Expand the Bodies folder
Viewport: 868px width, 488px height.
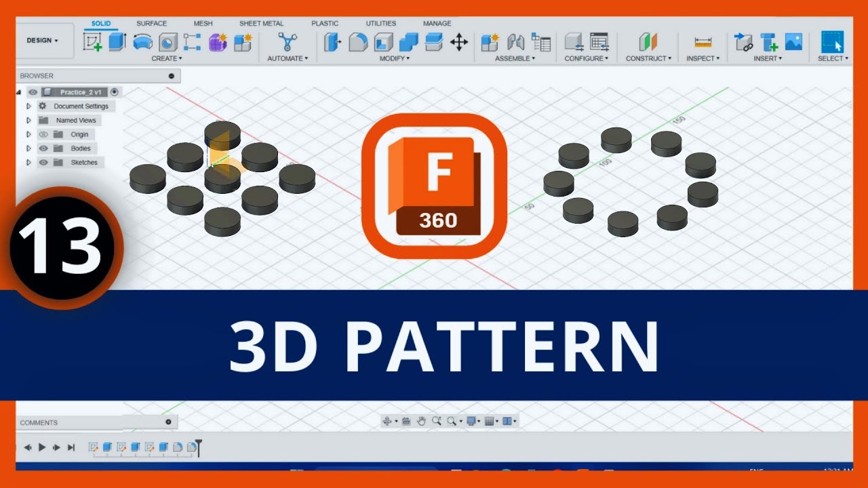point(28,148)
